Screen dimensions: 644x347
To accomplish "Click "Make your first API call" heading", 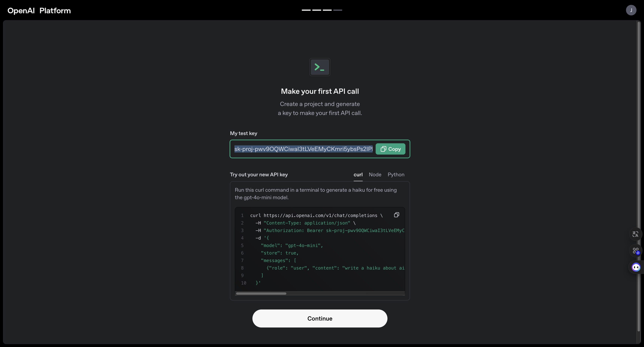I will [320, 91].
